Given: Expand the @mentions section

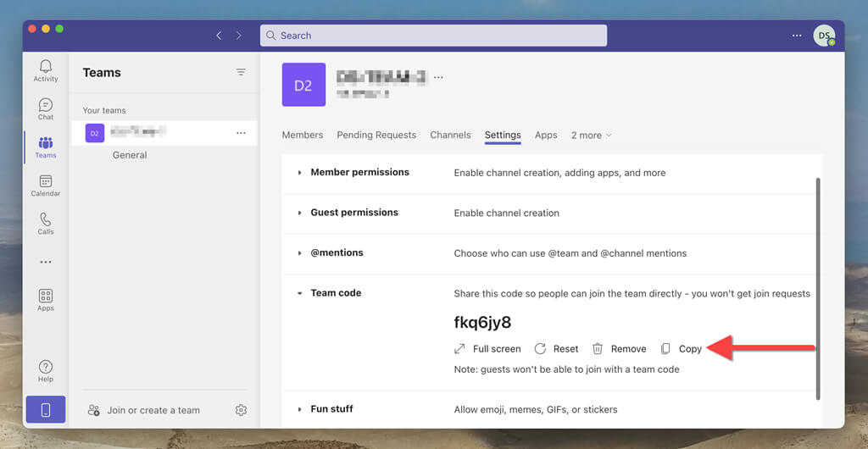Looking at the screenshot, I should tap(299, 253).
